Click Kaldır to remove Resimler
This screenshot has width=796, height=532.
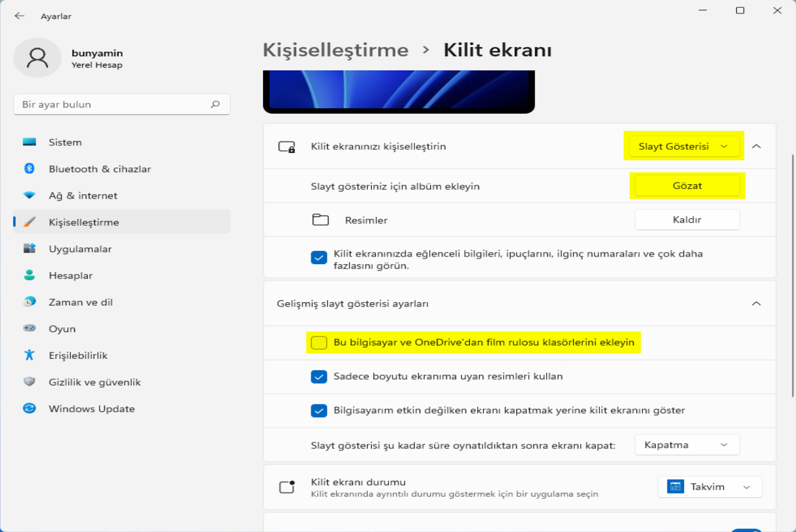click(x=687, y=219)
